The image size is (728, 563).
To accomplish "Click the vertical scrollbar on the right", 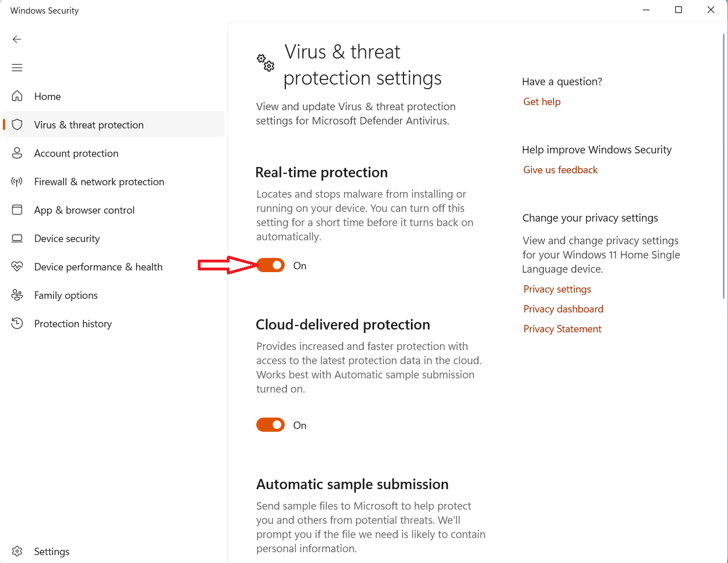I will tap(723, 165).
